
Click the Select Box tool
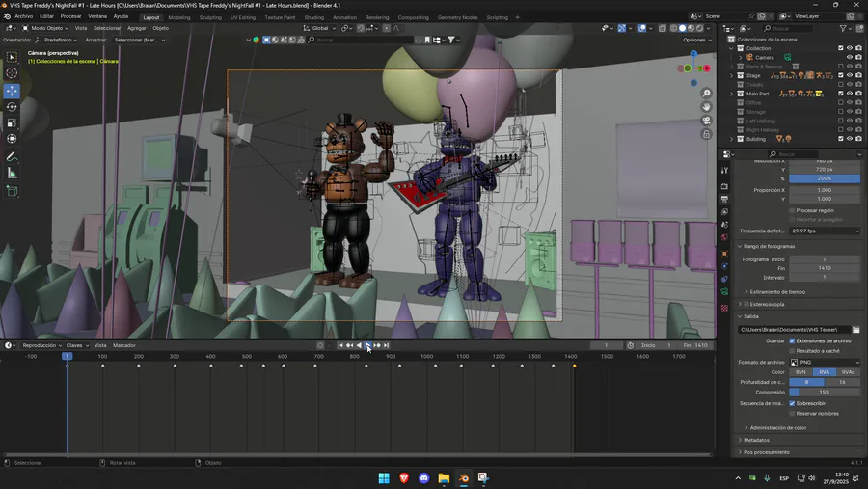click(12, 57)
